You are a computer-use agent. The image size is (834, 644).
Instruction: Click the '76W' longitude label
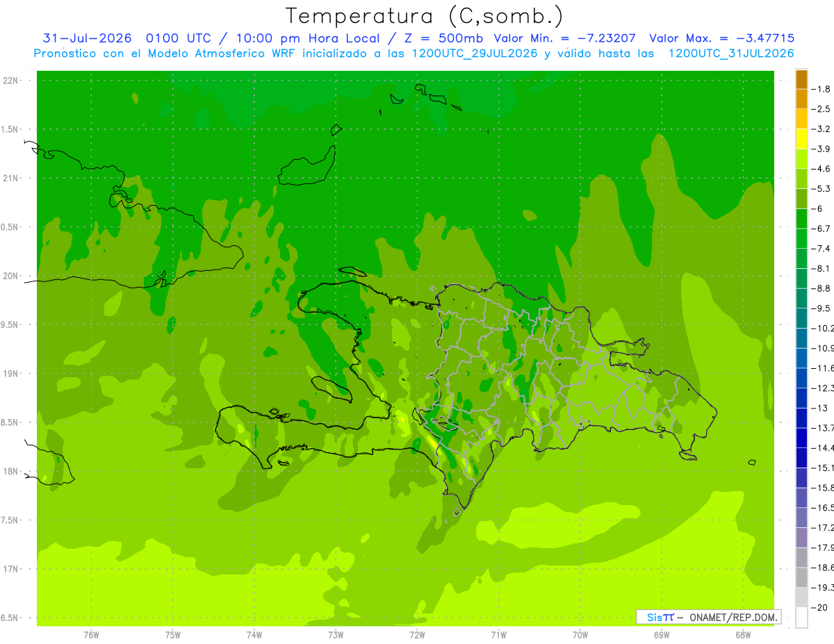pyautogui.click(x=91, y=635)
